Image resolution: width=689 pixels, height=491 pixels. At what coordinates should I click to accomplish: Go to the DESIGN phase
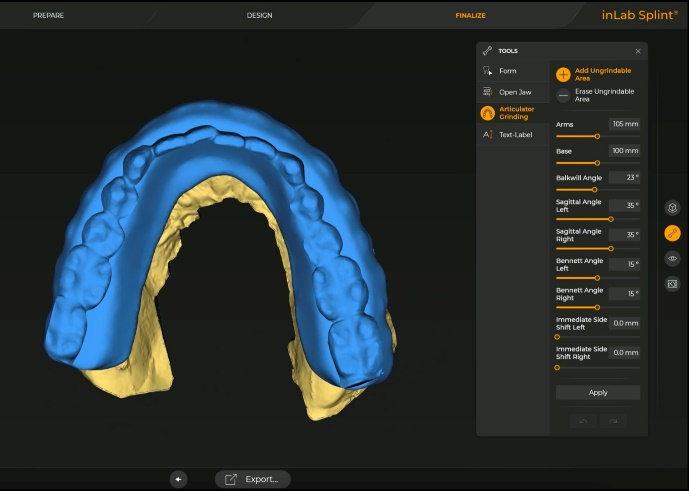click(x=259, y=15)
